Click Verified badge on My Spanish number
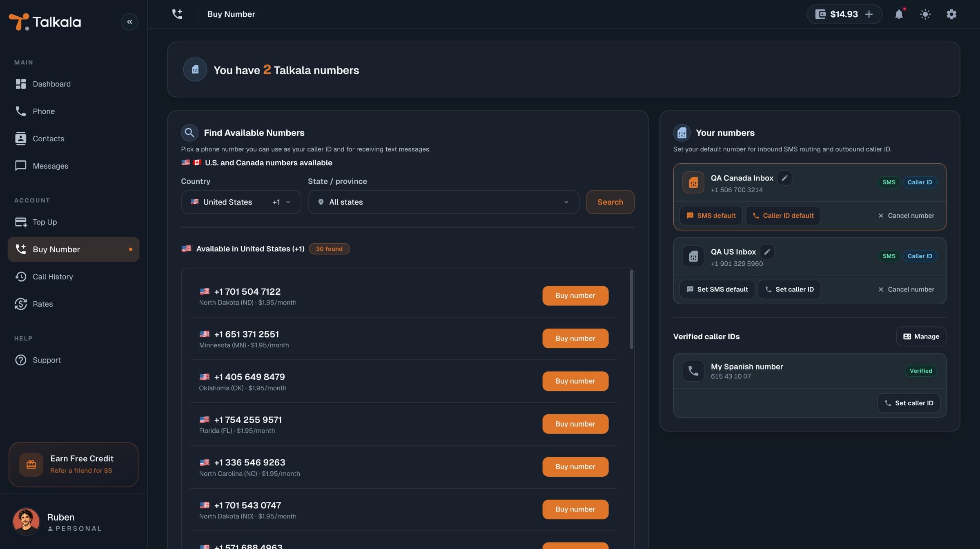 (x=920, y=371)
